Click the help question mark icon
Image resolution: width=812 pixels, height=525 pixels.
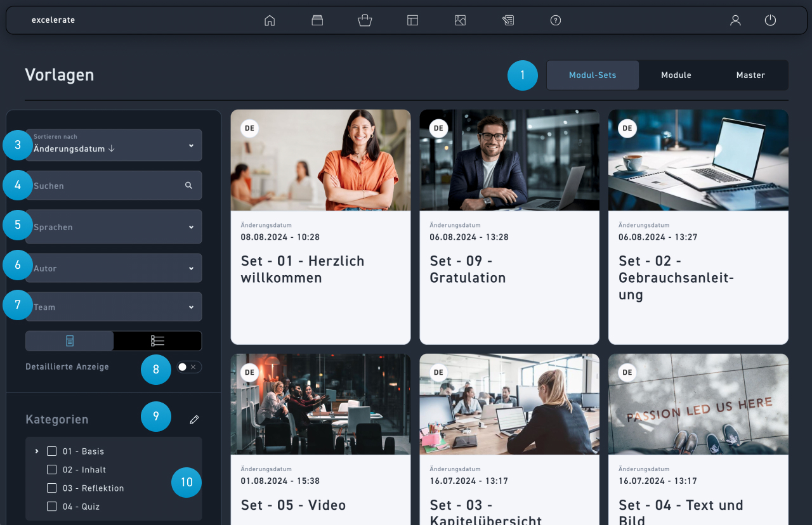(x=556, y=20)
